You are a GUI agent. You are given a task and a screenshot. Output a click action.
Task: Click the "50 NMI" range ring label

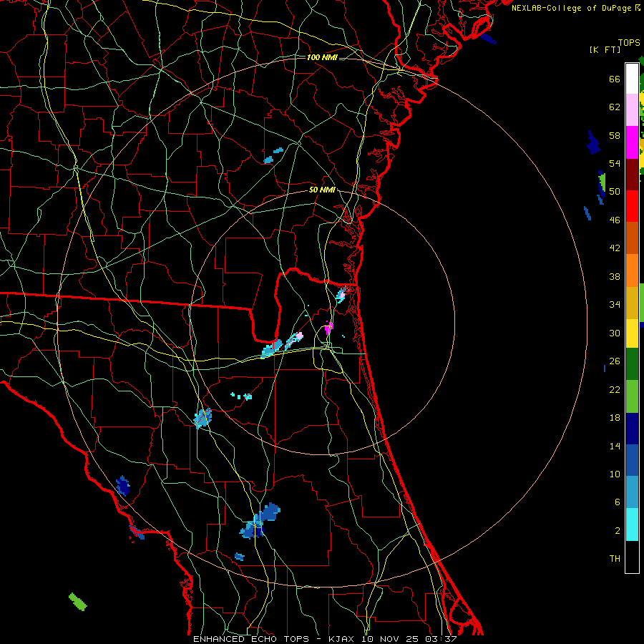tap(322, 190)
